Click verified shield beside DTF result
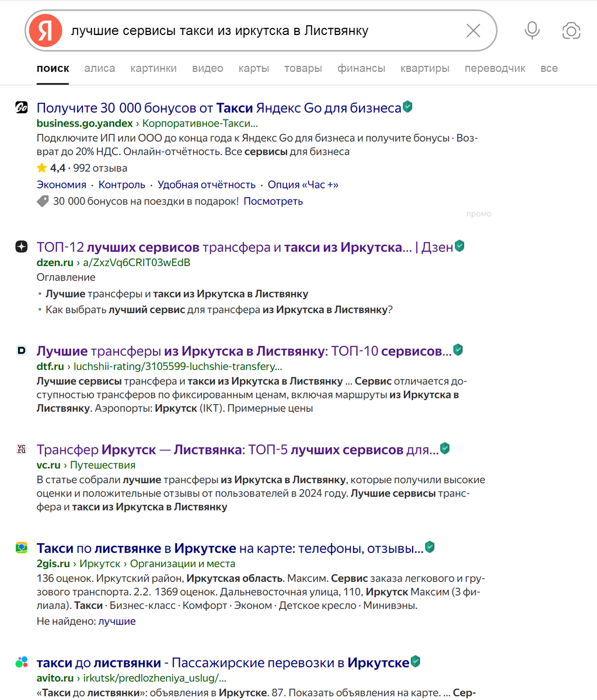 pyautogui.click(x=458, y=350)
